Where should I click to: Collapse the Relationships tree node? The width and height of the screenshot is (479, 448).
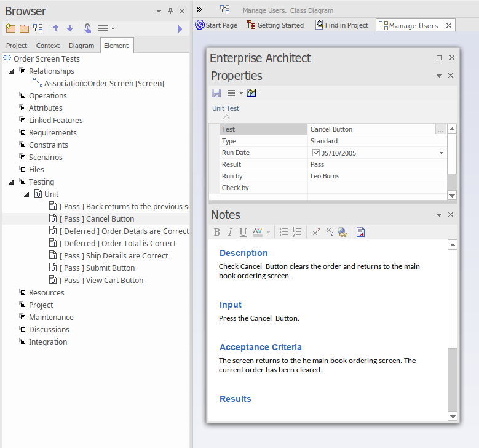(12, 71)
